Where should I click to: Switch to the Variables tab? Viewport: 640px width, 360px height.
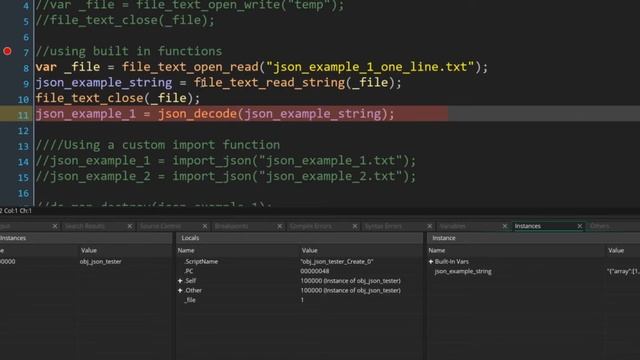(453, 226)
